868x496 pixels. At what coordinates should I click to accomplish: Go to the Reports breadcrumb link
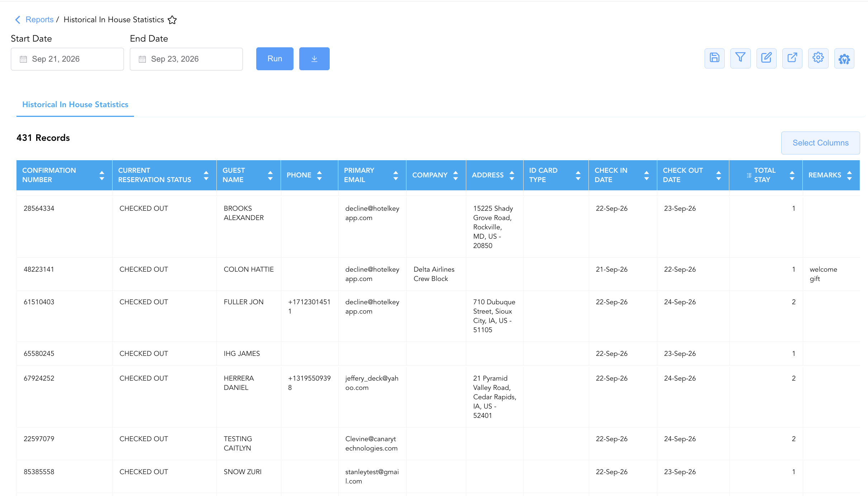pos(39,20)
